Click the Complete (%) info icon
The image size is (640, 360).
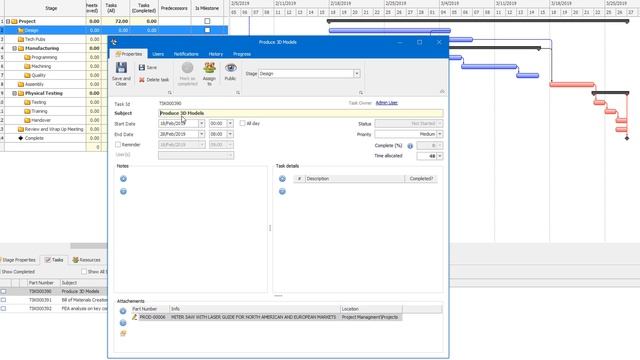tap(410, 146)
